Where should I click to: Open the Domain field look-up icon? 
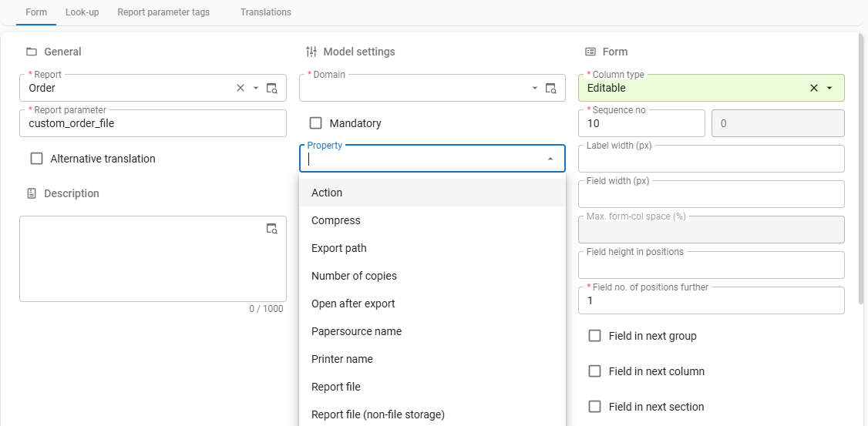pos(551,88)
